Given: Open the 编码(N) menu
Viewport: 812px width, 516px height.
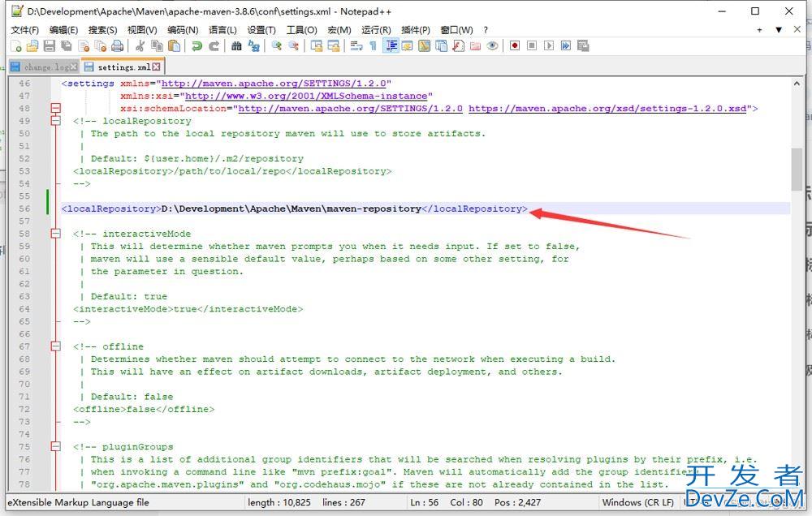Looking at the screenshot, I should tap(183, 30).
